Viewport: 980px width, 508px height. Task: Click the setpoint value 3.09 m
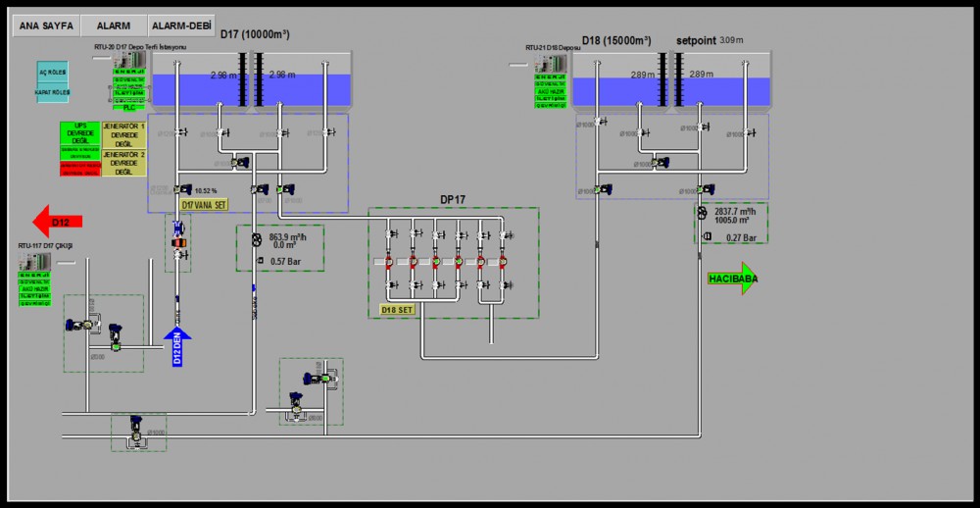point(731,40)
